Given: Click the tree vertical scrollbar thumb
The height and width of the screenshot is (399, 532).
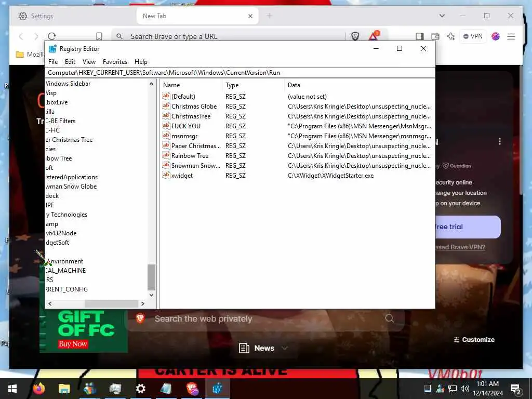Looking at the screenshot, I should (x=151, y=277).
